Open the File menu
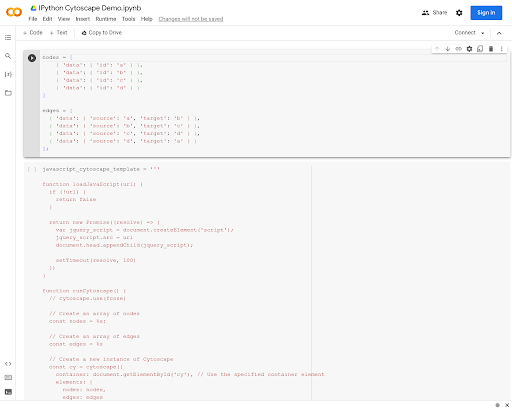 pos(33,19)
